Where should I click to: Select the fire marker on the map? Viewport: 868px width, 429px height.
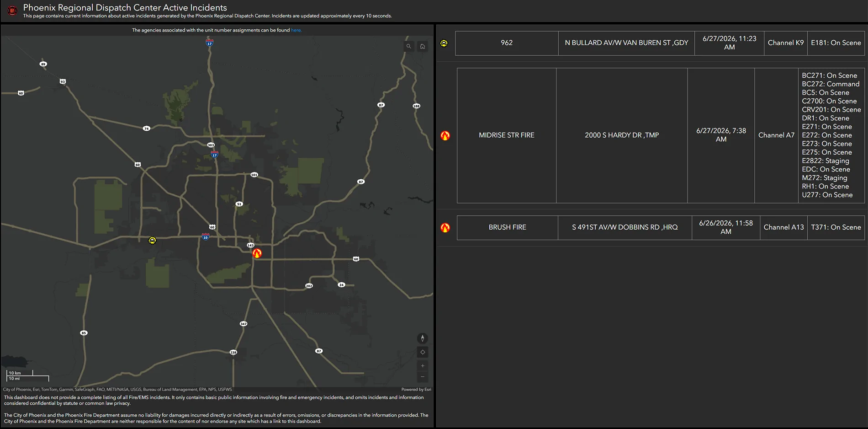[257, 253]
